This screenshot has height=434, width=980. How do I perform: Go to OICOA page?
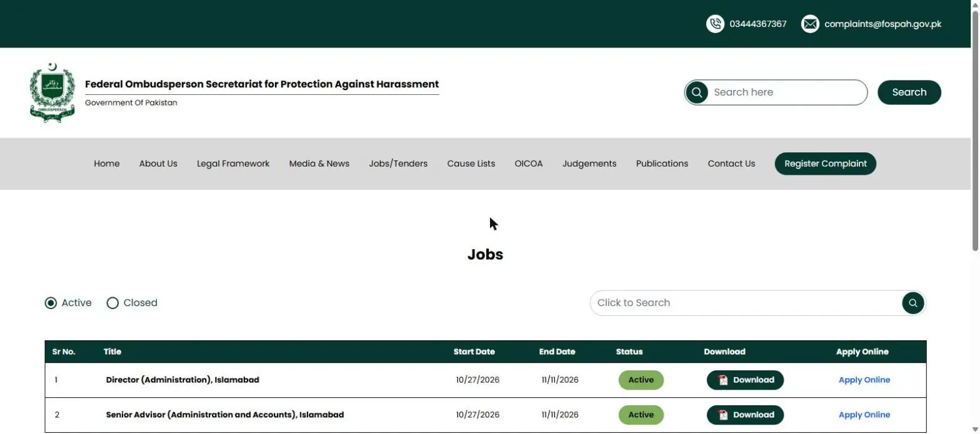[x=529, y=164]
